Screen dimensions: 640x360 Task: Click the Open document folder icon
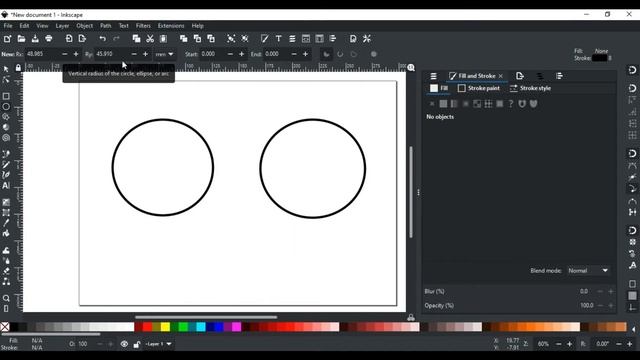tap(21, 39)
